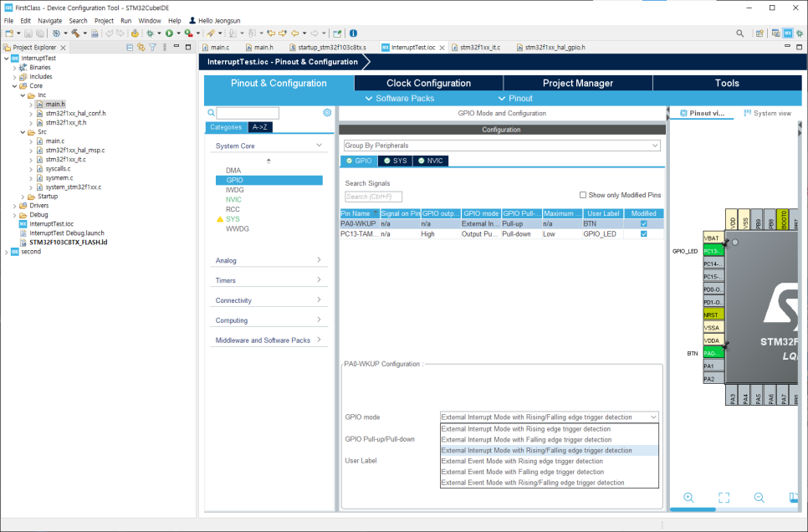The width and height of the screenshot is (808, 532).
Task: Switch to the C/C++ perspective icon
Action: point(775,33)
